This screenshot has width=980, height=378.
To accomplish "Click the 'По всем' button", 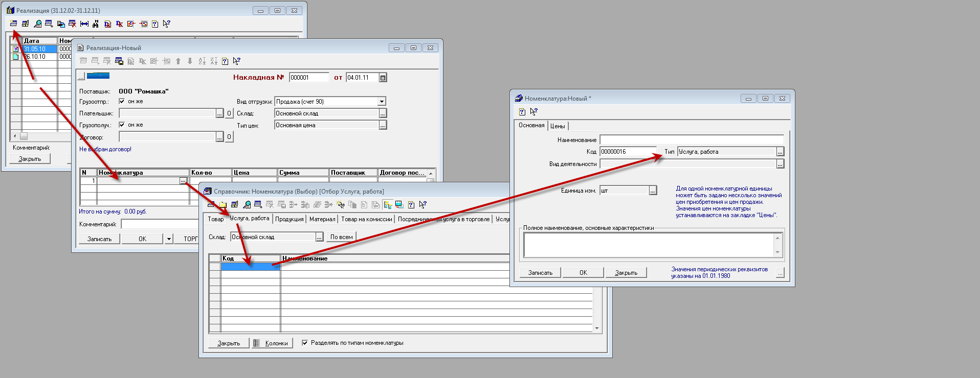I will pos(341,237).
